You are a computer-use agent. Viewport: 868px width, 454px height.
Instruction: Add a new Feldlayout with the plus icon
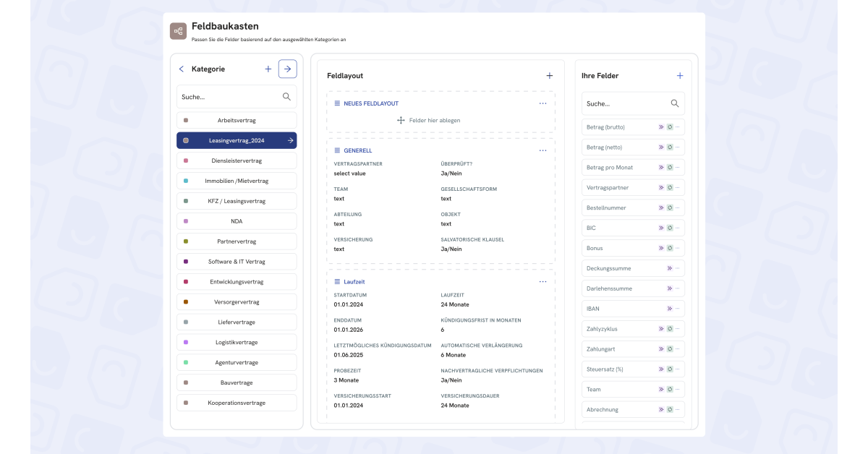[550, 75]
